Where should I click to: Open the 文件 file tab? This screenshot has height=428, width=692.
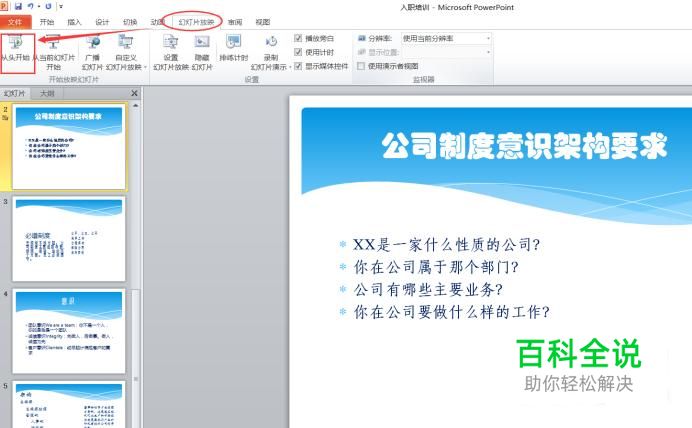coord(15,22)
